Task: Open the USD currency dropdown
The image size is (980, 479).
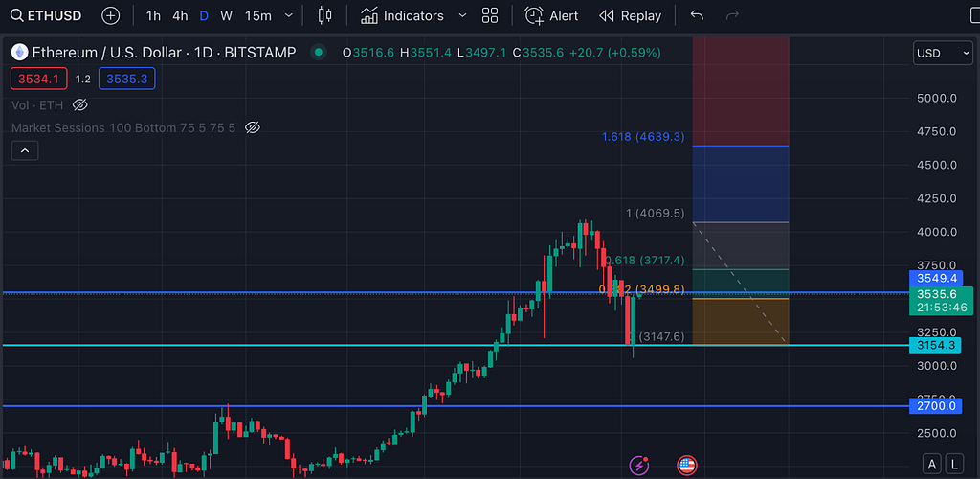Action: (x=943, y=53)
